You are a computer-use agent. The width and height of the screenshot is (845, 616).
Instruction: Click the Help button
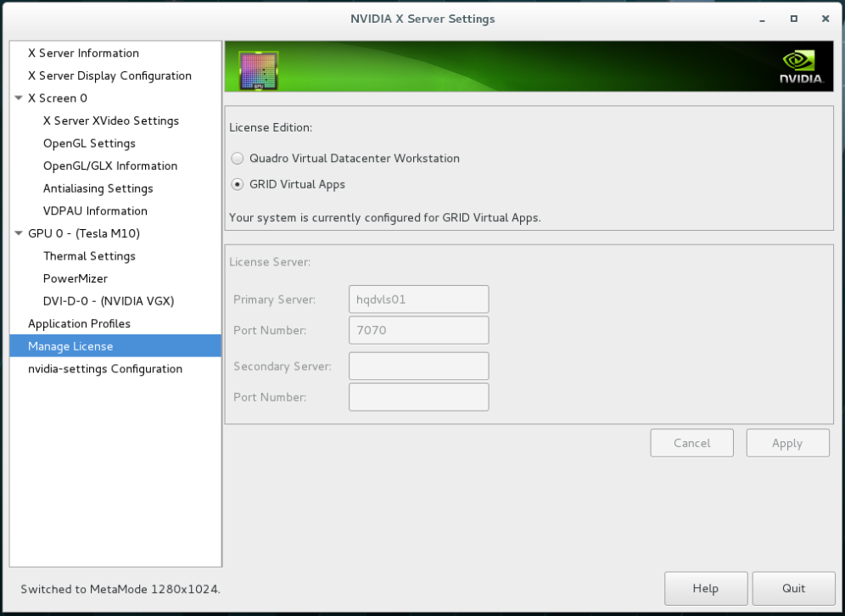[x=706, y=588]
